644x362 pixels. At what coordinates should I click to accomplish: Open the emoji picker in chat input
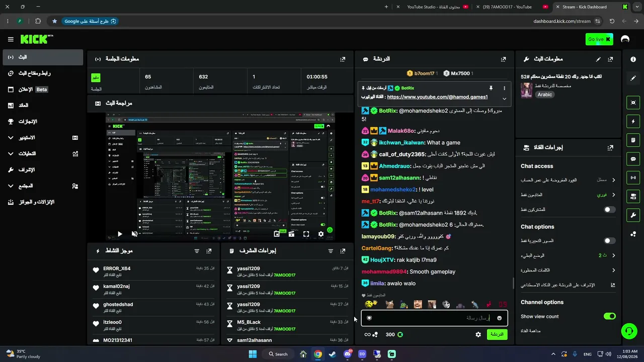point(499,318)
